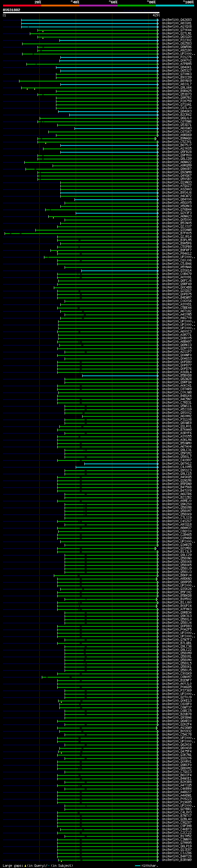
Task: Click label UniRef100_B3R0W9
Action: pyautogui.click(x=177, y=860)
